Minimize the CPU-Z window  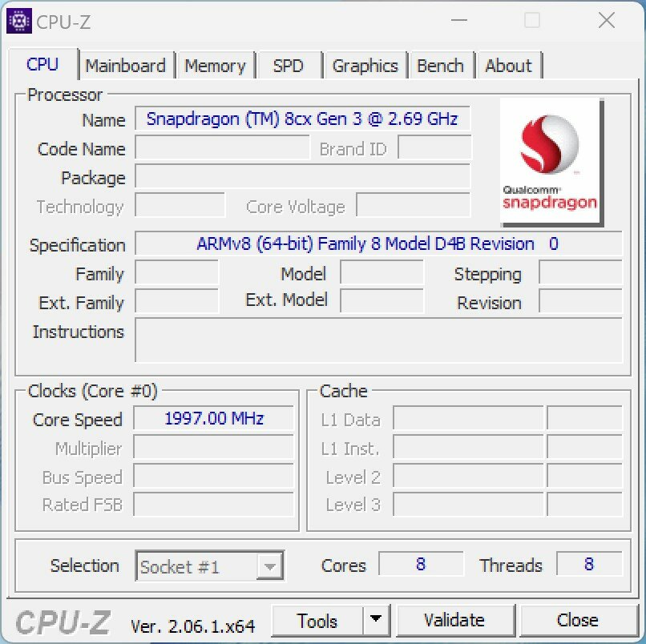click(459, 20)
